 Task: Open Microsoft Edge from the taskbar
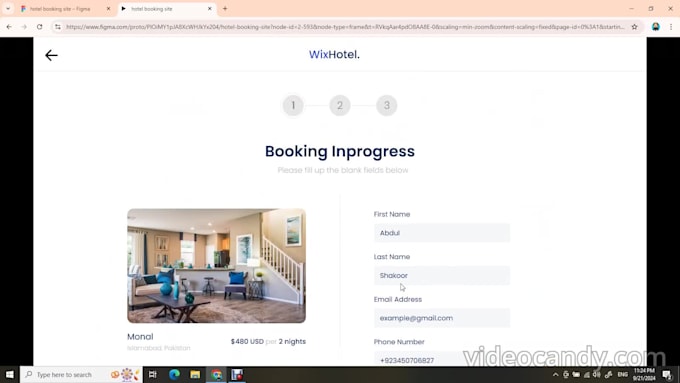[x=174, y=374]
